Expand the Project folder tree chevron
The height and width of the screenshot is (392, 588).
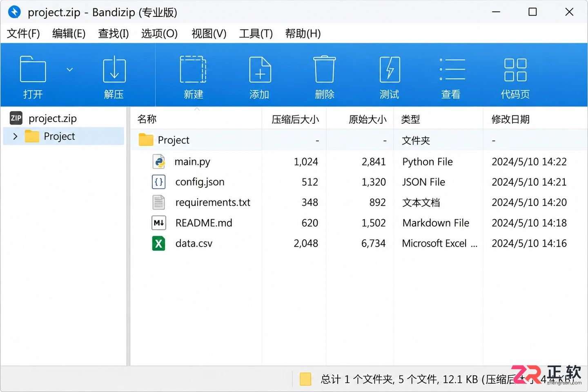[x=15, y=136]
